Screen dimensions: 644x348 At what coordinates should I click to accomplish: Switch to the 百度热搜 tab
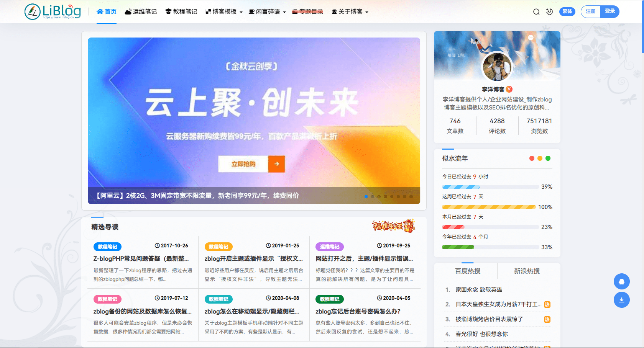coord(468,271)
